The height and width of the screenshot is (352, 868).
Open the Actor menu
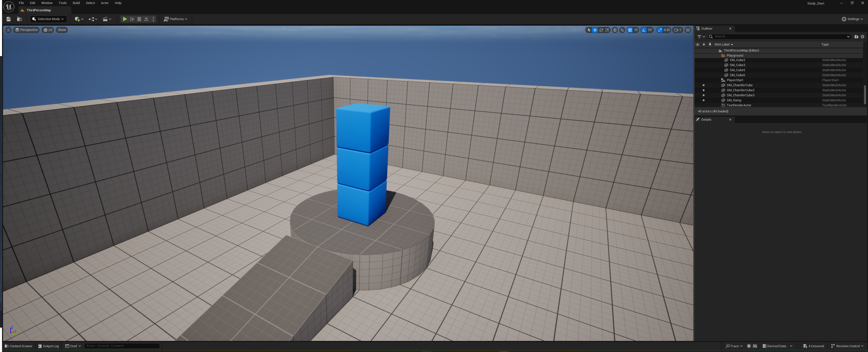click(x=105, y=3)
